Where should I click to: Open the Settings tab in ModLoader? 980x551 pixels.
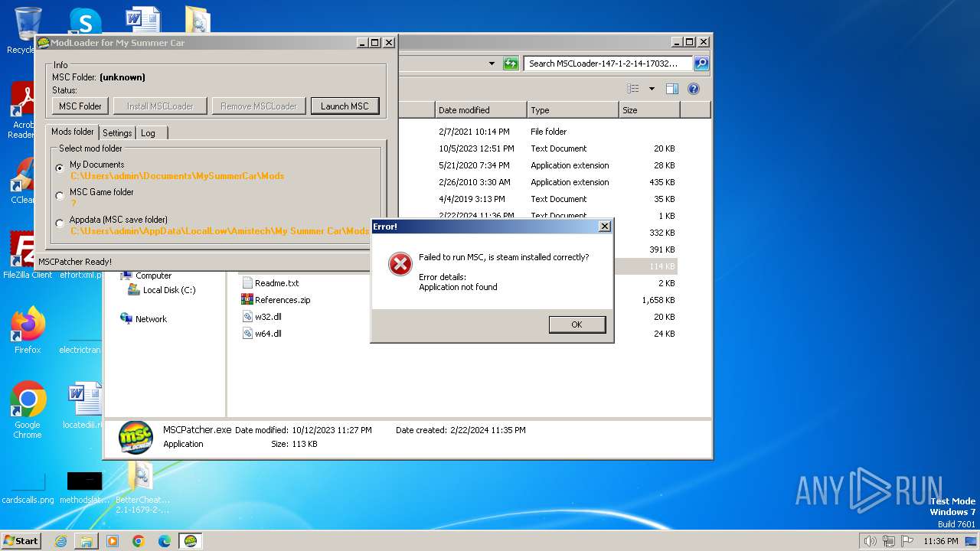click(x=117, y=133)
